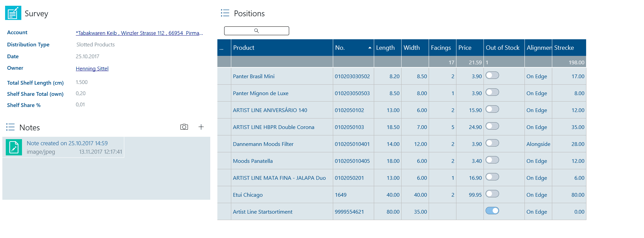Click the Positions list icon

coord(225,13)
